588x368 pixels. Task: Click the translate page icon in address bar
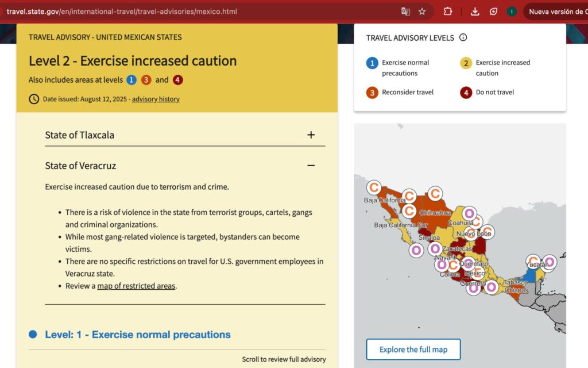(405, 11)
